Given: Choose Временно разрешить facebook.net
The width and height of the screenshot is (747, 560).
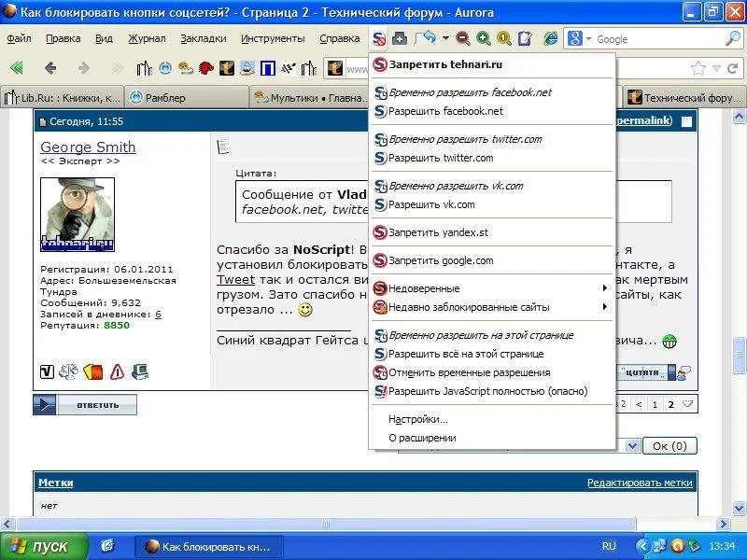Looking at the screenshot, I should click(492, 92).
